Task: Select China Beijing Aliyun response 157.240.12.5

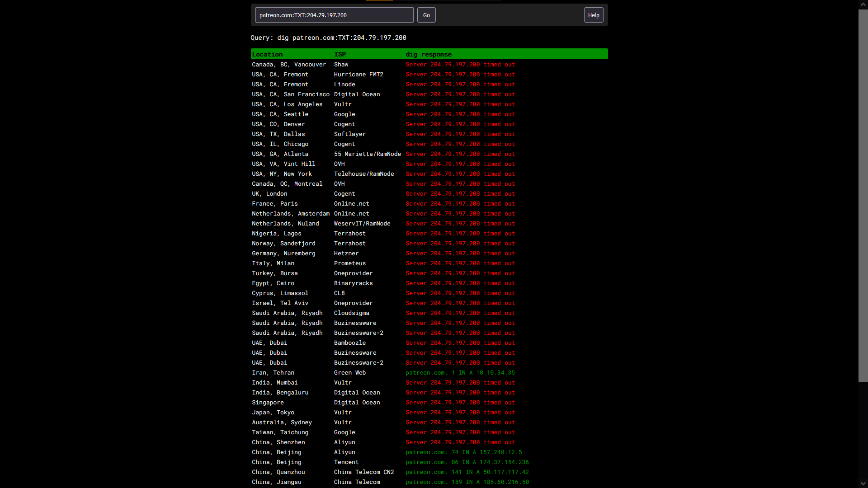Action: [463, 452]
